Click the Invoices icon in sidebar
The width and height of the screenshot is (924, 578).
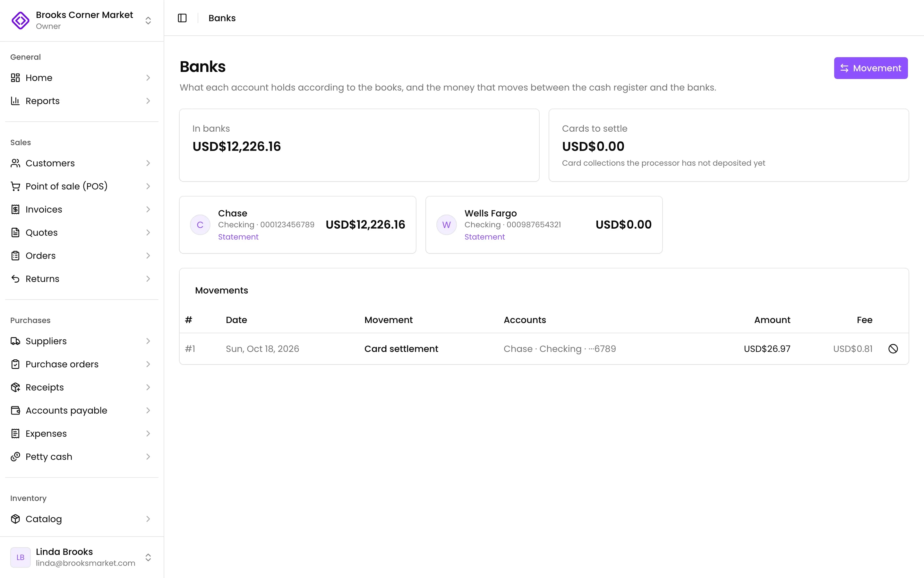(x=15, y=209)
